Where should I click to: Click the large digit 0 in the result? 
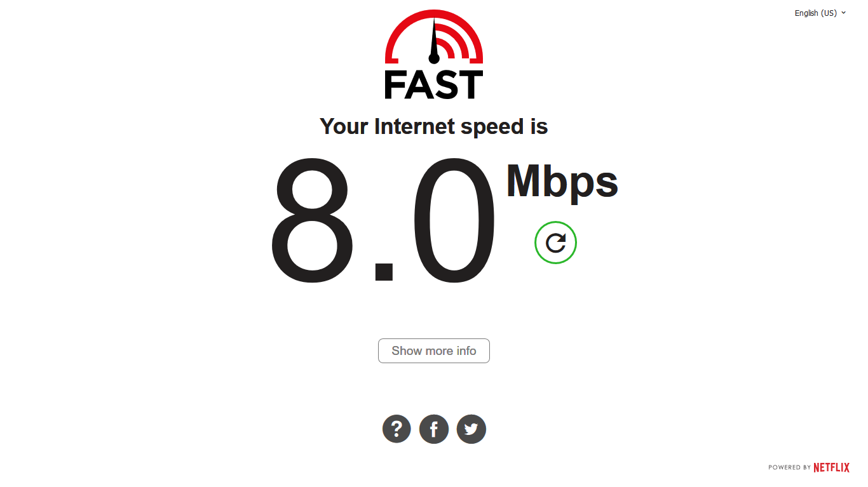coord(454,219)
